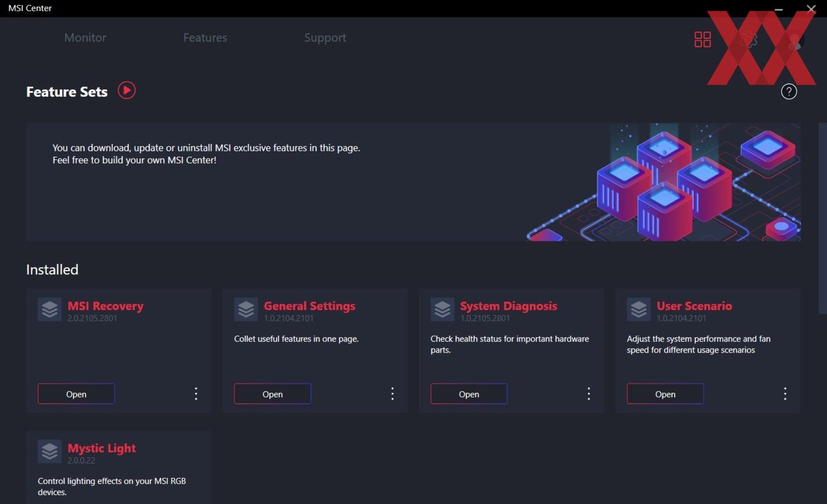827x504 pixels.
Task: Click the Installed section heading
Action: click(x=52, y=269)
